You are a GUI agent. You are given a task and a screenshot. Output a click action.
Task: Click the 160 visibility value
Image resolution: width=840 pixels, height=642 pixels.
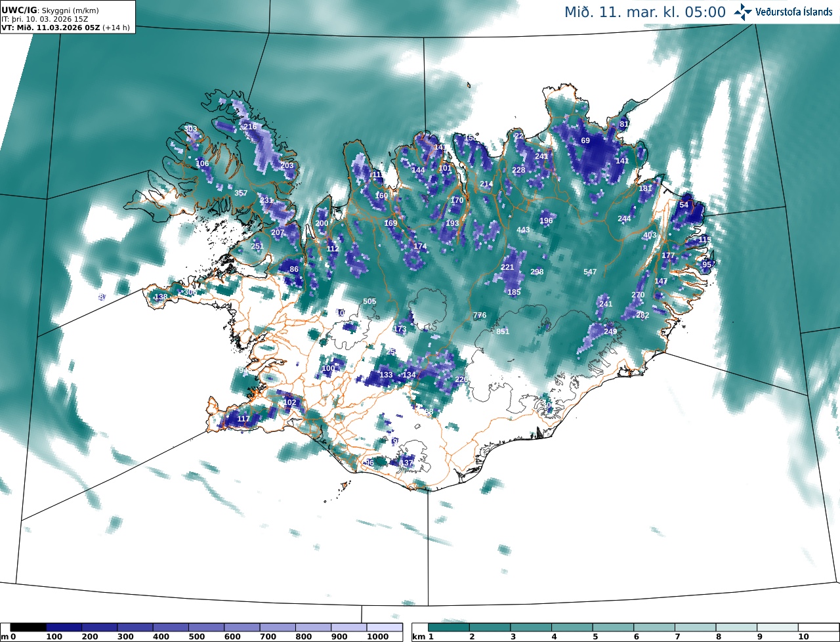tap(381, 196)
